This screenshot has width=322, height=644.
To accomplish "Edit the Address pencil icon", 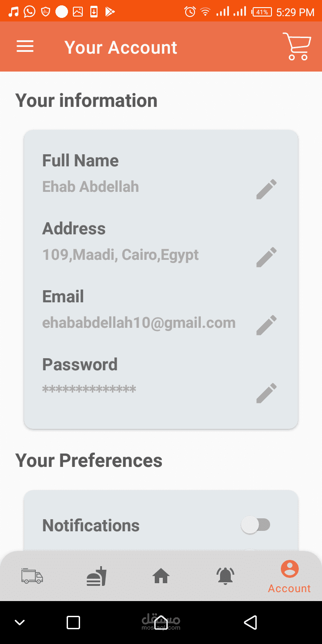I will [267, 257].
